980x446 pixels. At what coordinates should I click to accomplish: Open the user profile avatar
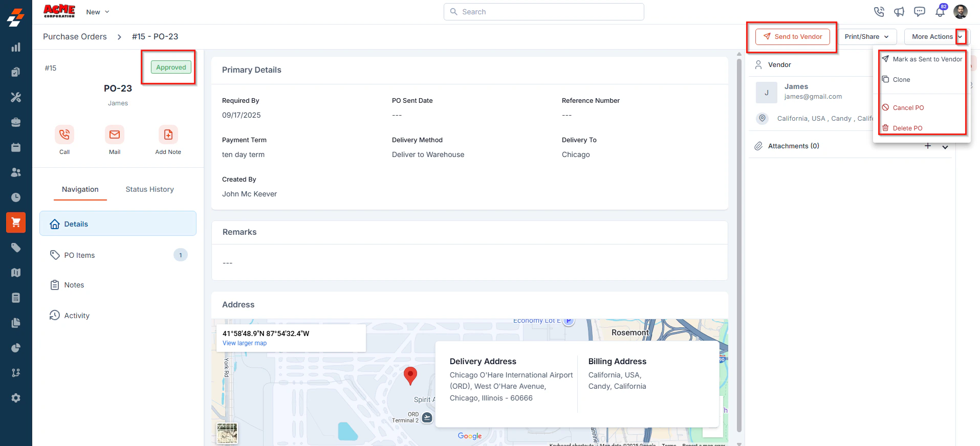click(x=961, y=12)
